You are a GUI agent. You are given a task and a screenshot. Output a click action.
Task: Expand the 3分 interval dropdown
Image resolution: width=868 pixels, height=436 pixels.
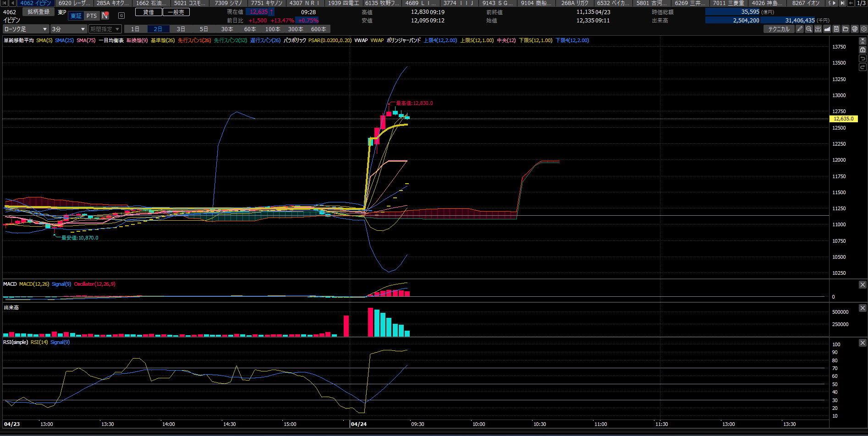[x=68, y=29]
